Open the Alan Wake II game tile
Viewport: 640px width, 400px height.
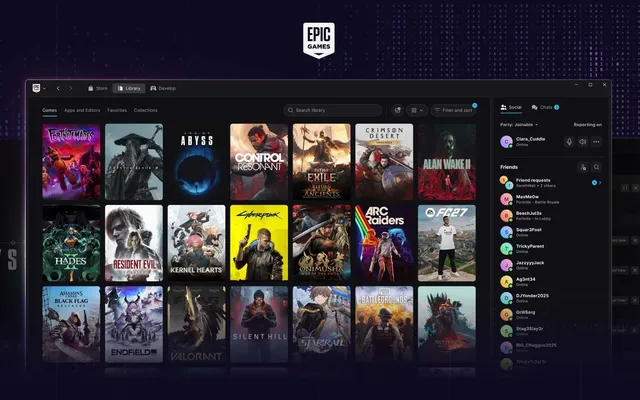(447, 162)
